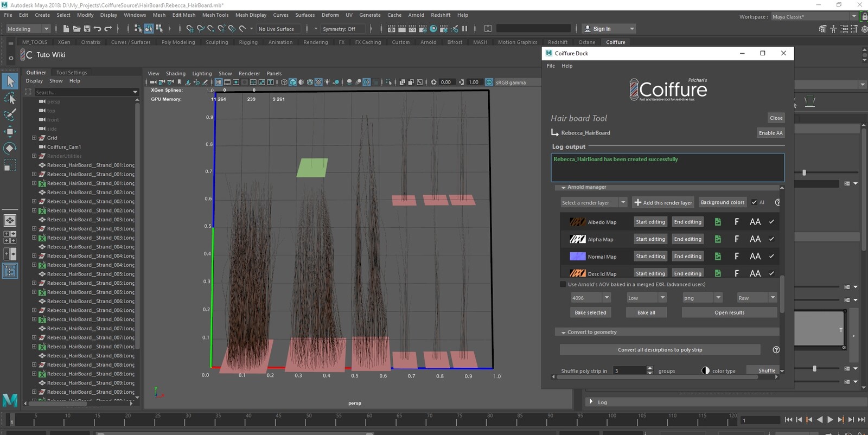The image size is (868, 435).
Task: Open the Mesh Tools menu
Action: [x=215, y=15]
